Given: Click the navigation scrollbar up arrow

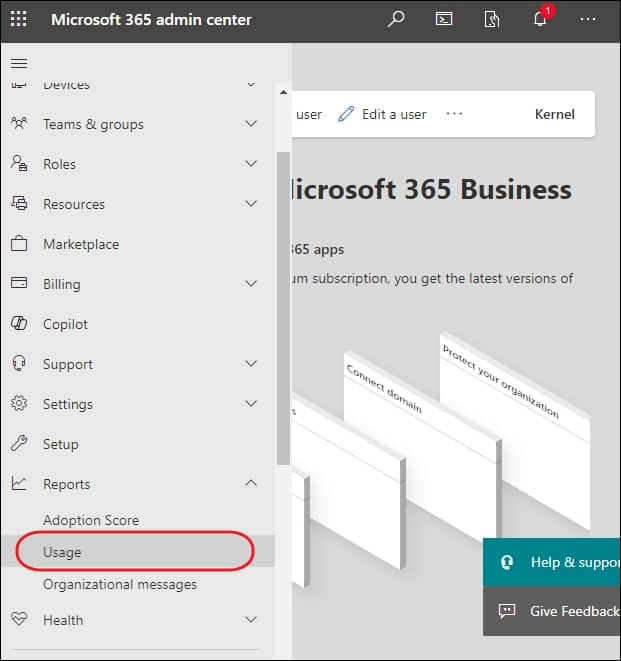Looking at the screenshot, I should coord(283,92).
